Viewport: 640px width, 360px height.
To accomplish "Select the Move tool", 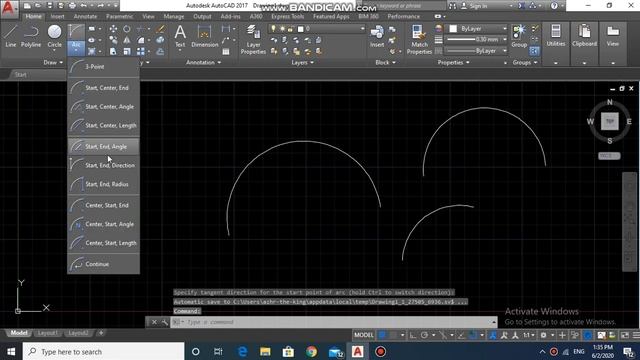I will 113,29.
